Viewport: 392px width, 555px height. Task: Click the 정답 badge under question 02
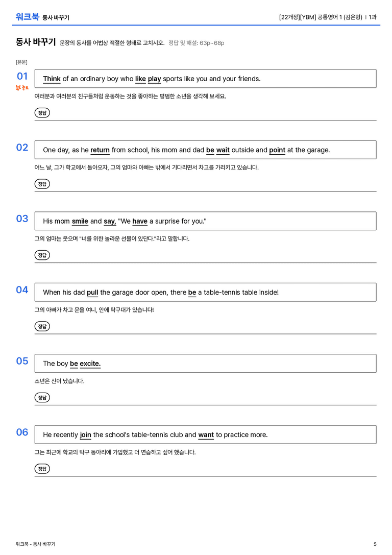(x=42, y=184)
